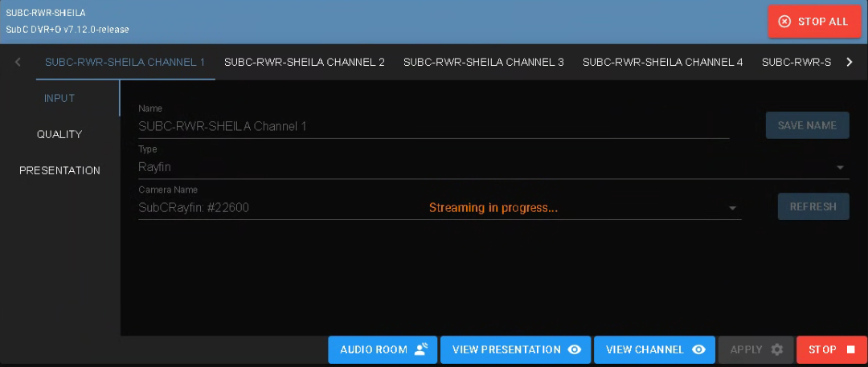Open the Audio Room
This screenshot has height=367, width=868.
point(383,349)
